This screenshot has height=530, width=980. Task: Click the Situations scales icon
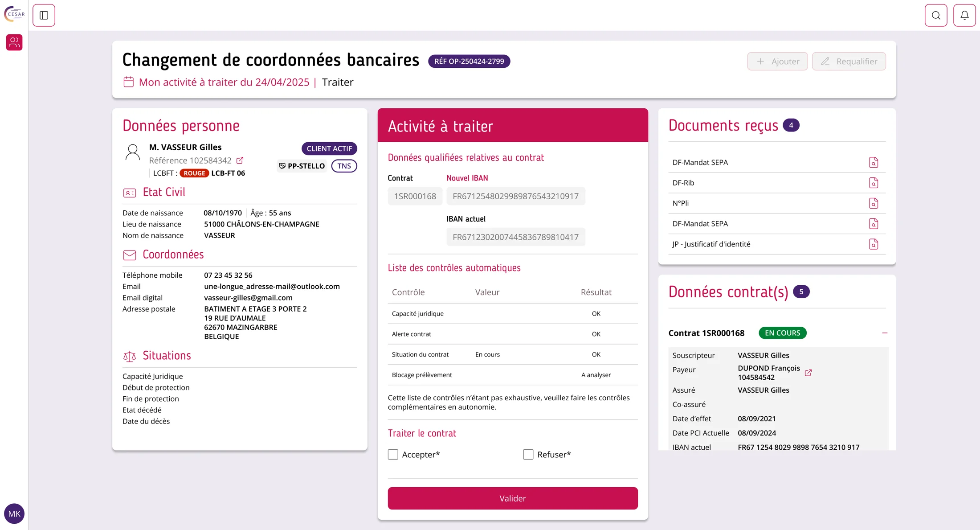click(129, 356)
